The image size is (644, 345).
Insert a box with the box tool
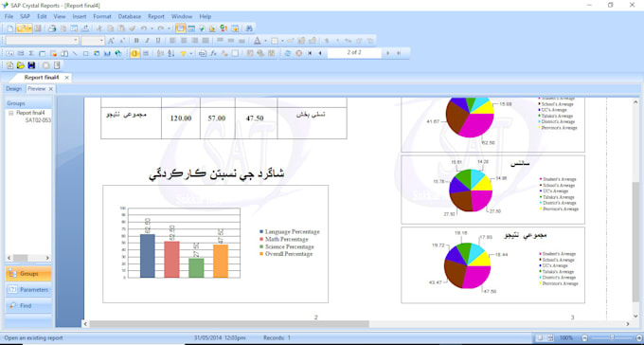click(x=85, y=53)
